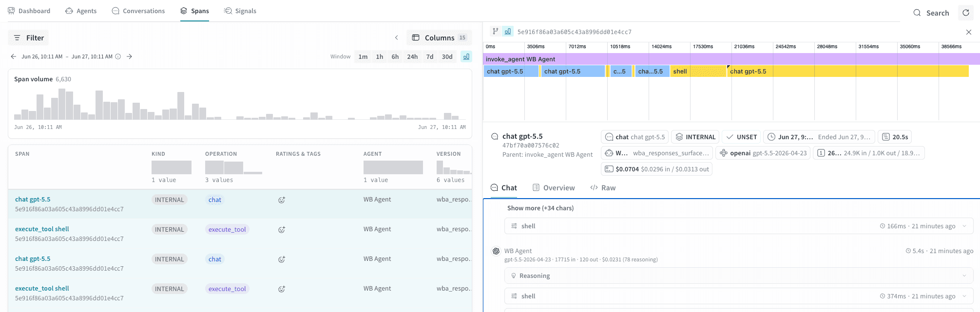
Task: Switch to the Raw detail tab
Action: pos(603,188)
